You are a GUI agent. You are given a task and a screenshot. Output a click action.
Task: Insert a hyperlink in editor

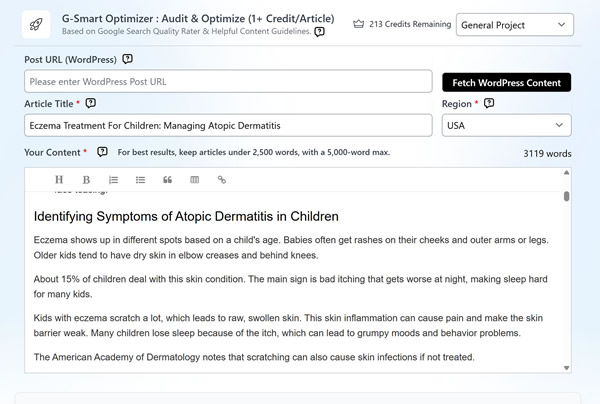(222, 179)
